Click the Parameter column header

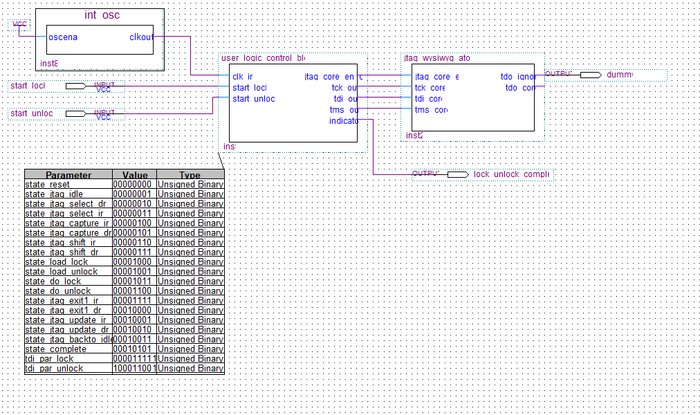68,174
